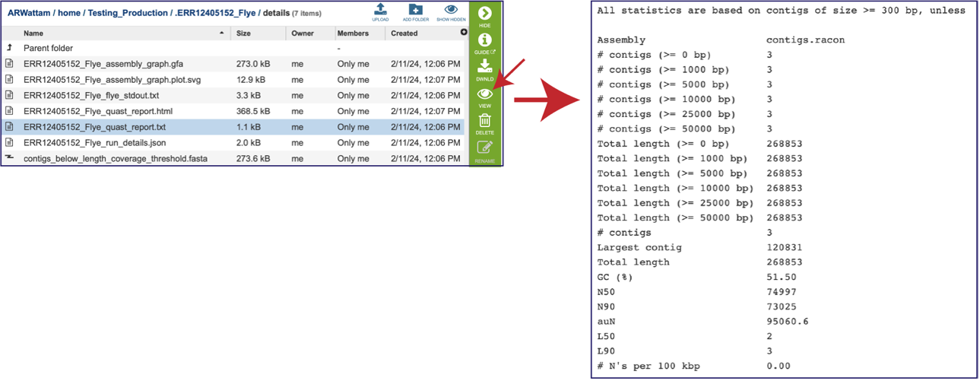The height and width of the screenshot is (381, 980).
Task: Open the Guide info icon
Action: 484,43
